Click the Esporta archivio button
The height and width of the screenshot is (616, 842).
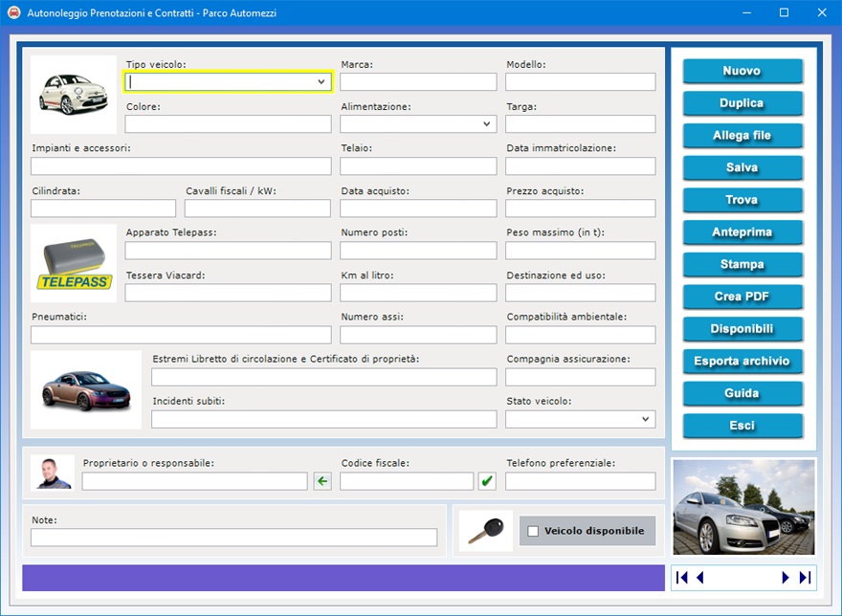(x=742, y=361)
